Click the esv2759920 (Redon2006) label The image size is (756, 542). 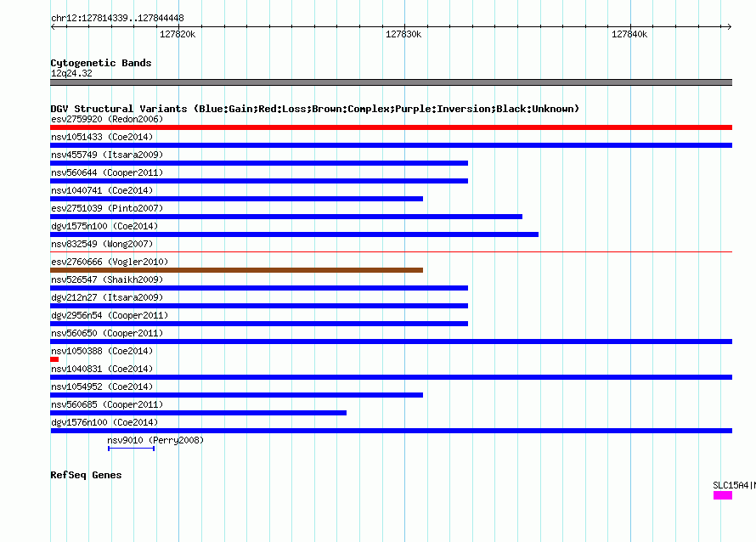tap(107, 119)
